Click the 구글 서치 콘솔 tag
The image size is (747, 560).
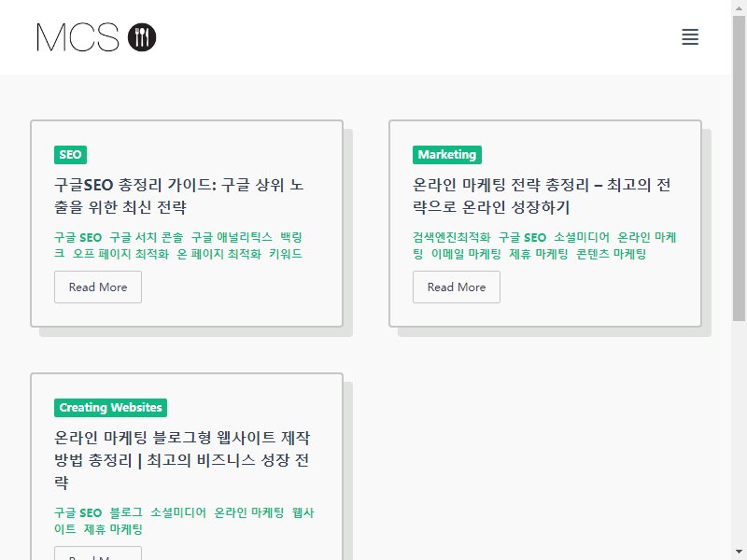(x=147, y=238)
